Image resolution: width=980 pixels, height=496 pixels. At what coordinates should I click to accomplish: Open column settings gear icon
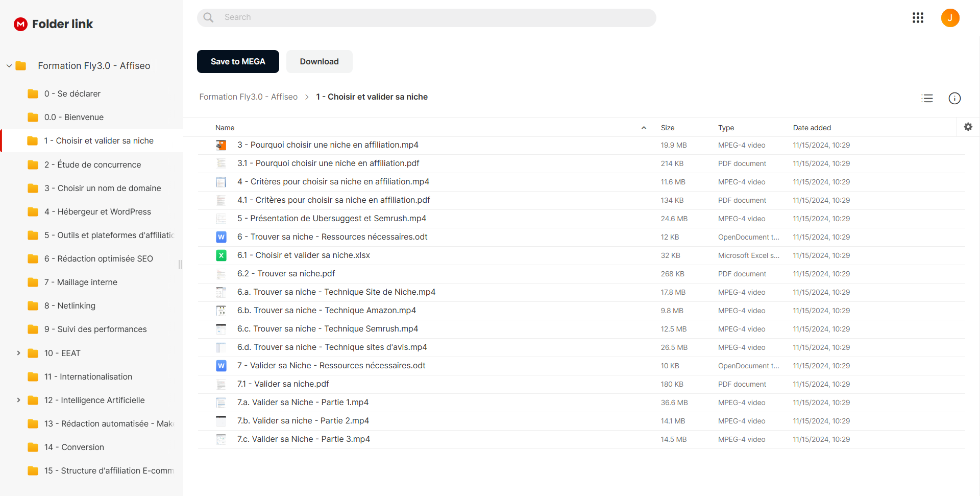click(968, 127)
